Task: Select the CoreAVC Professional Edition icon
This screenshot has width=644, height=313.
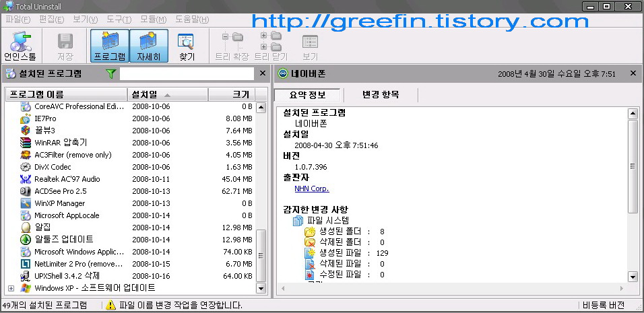Action: (x=26, y=106)
